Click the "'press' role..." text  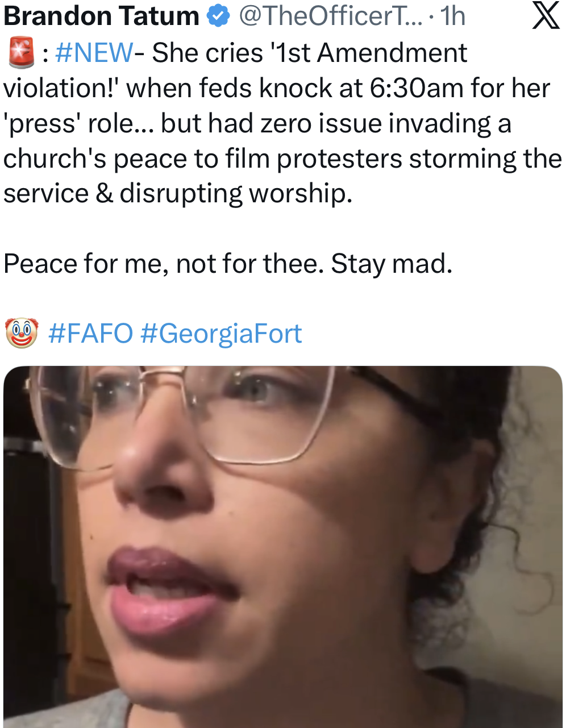79,124
